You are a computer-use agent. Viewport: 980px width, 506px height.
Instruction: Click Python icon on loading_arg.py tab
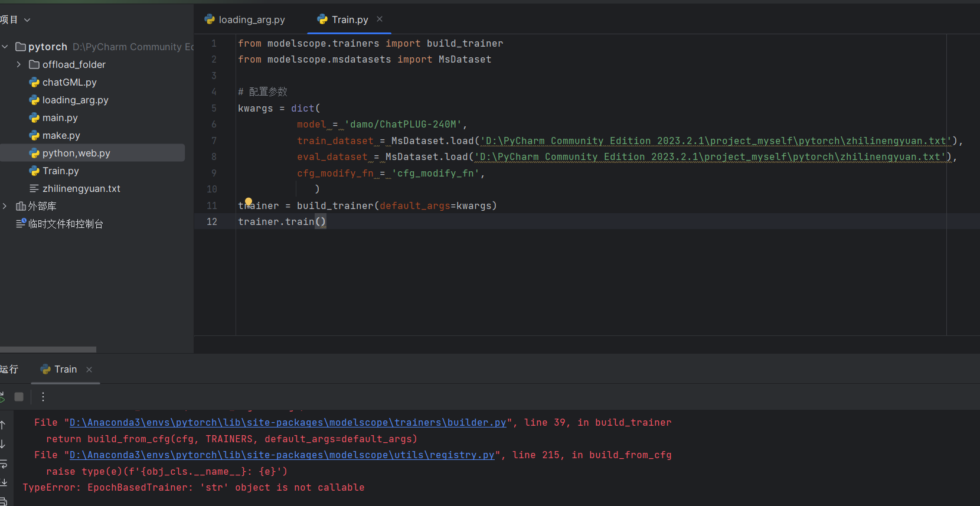pos(210,19)
